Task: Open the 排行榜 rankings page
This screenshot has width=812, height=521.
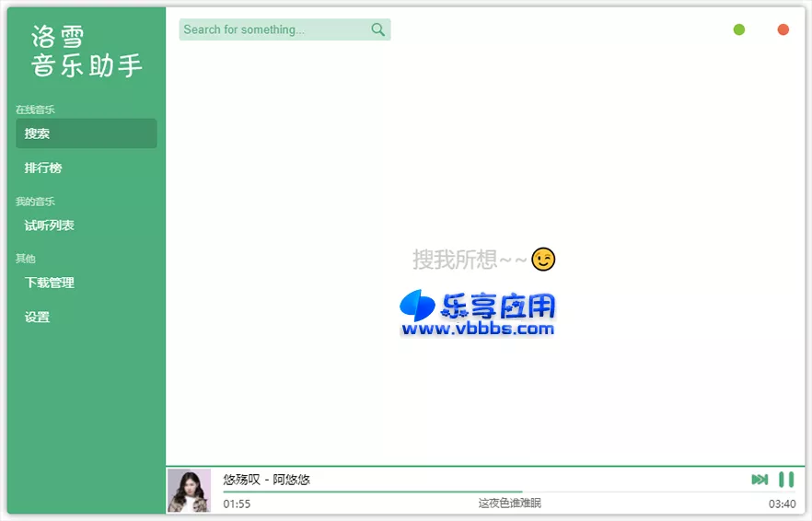Action: coord(86,168)
